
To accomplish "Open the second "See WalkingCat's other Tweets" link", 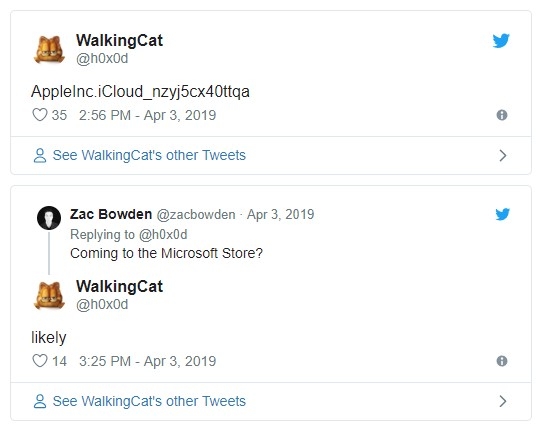I will pos(149,401).
